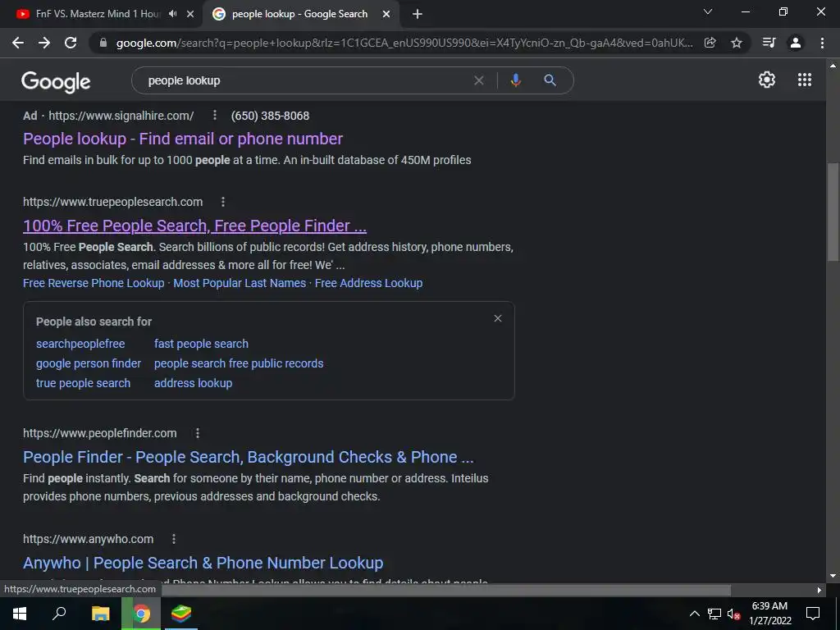Click the magnifier search button
This screenshot has width=840, height=630.
550,80
